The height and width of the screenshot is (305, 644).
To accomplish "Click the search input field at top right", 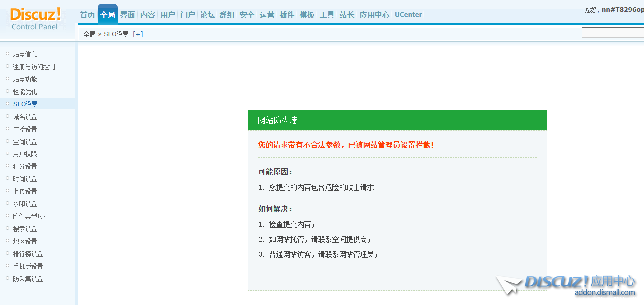I will (x=613, y=33).
